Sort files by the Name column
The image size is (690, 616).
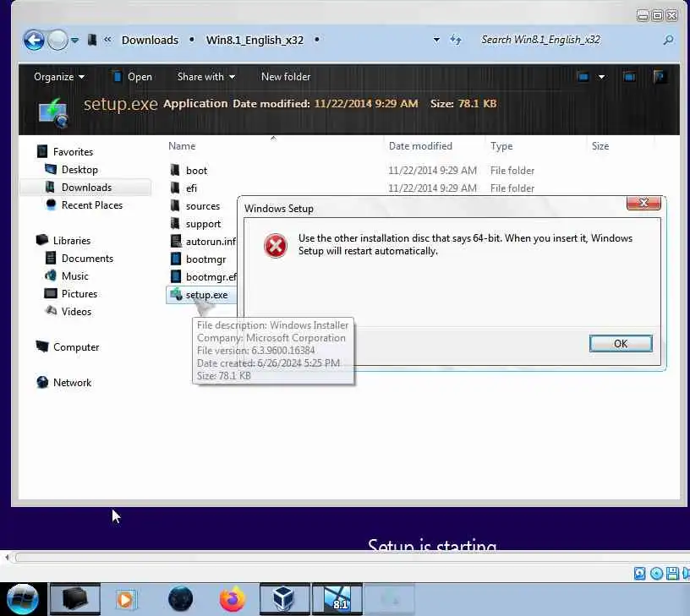182,146
